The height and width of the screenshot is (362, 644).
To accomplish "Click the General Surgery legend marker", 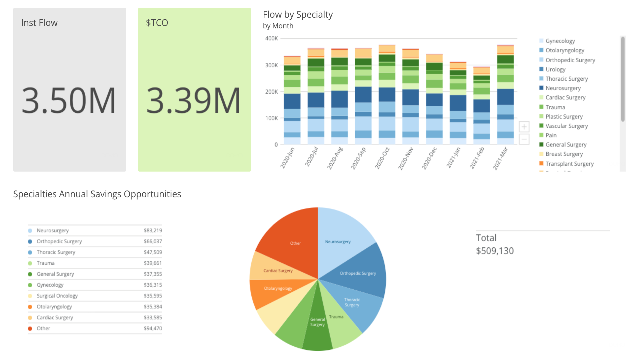I will (x=541, y=144).
